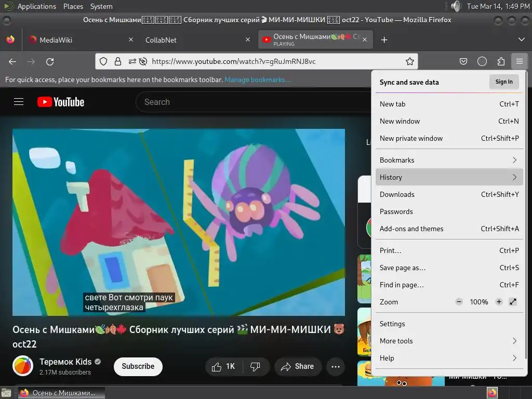This screenshot has width=532, height=399.
Task: Open the clock Tue Mar 14 date
Action: (498, 6)
